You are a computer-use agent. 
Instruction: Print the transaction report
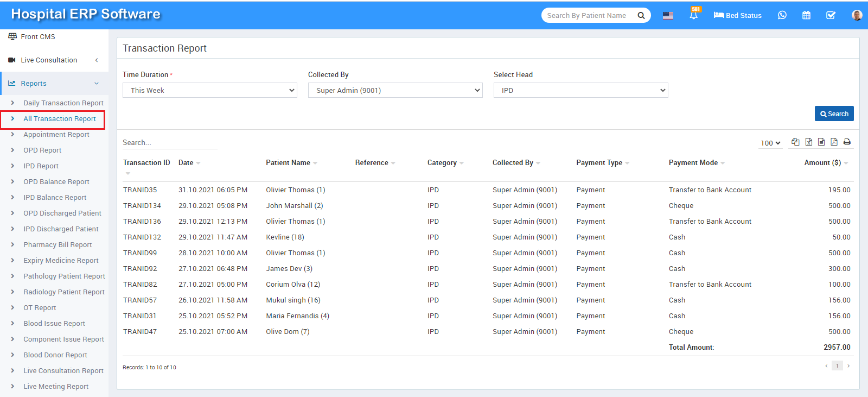(x=847, y=142)
